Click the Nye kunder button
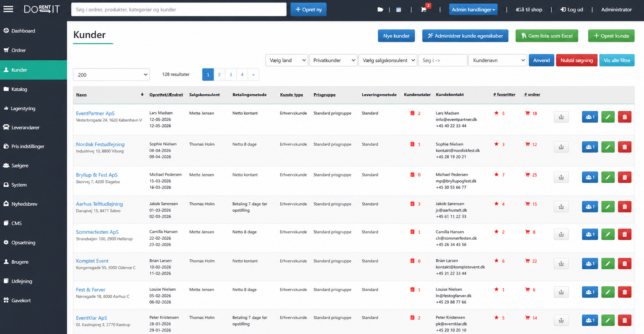This screenshot has width=644, height=334. click(x=396, y=36)
